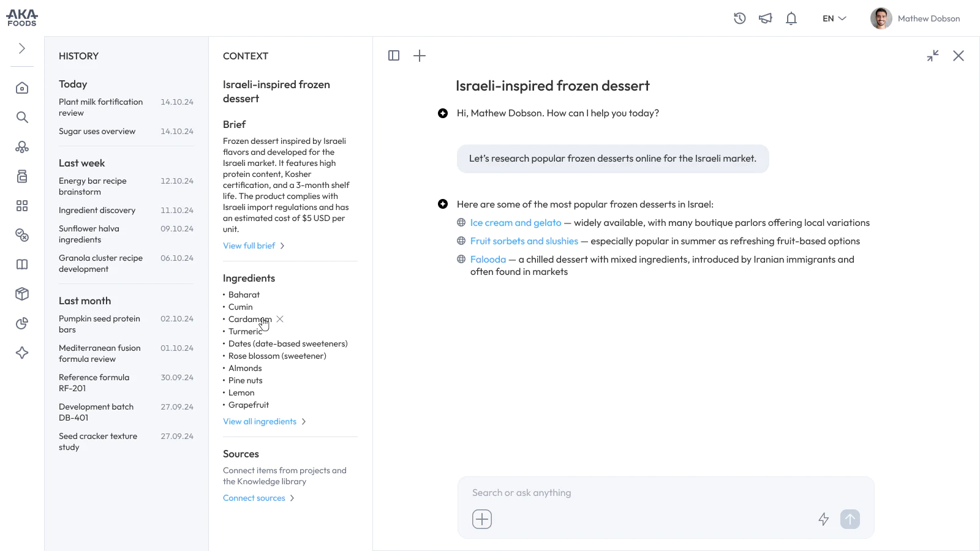The height and width of the screenshot is (551, 980).
Task: Select the Baharat ingredient
Action: 244,294
